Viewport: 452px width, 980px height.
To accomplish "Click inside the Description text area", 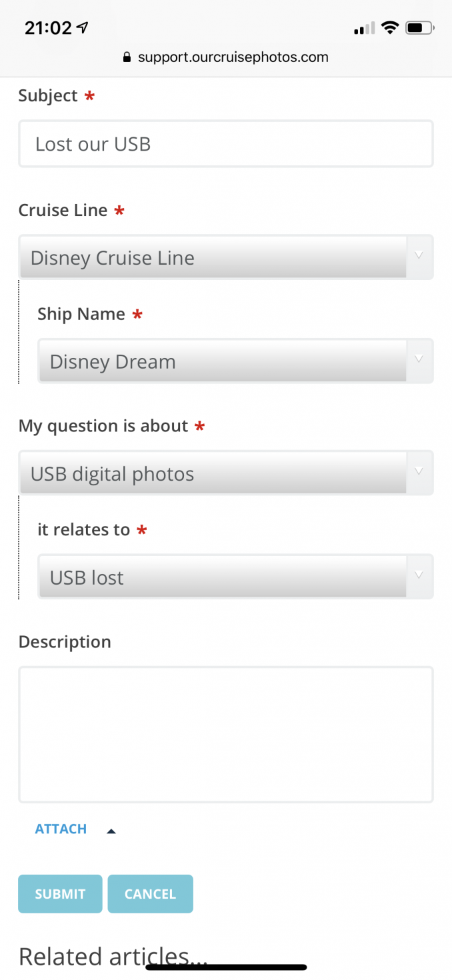I will tap(226, 734).
